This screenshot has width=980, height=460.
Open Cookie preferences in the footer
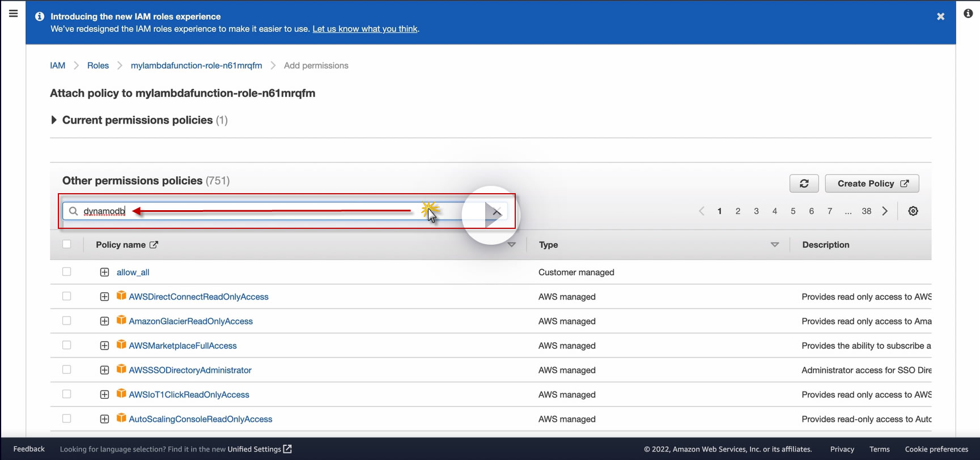click(x=937, y=449)
